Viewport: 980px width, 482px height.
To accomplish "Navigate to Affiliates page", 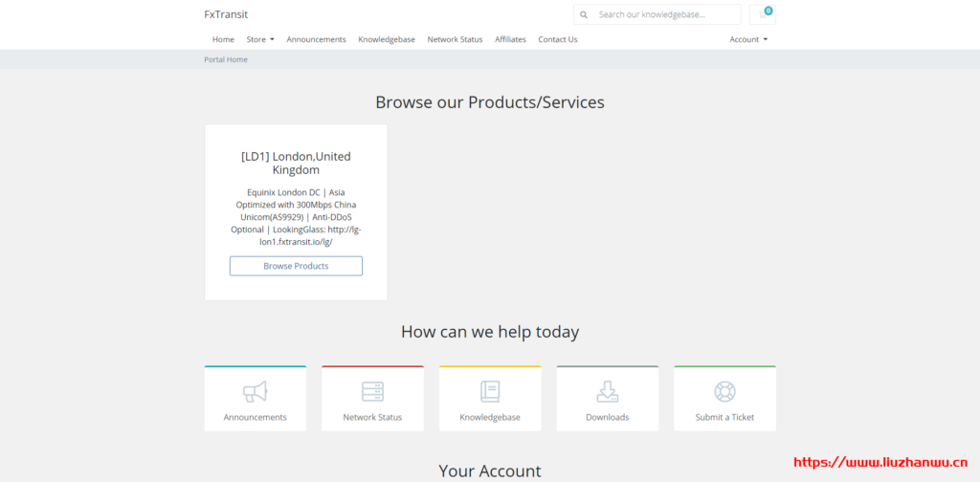I will [x=510, y=39].
